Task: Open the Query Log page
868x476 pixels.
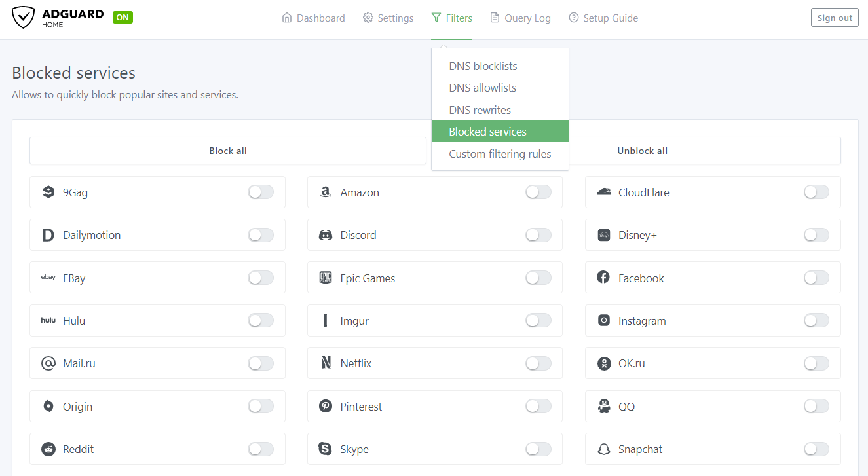Action: click(x=520, y=18)
